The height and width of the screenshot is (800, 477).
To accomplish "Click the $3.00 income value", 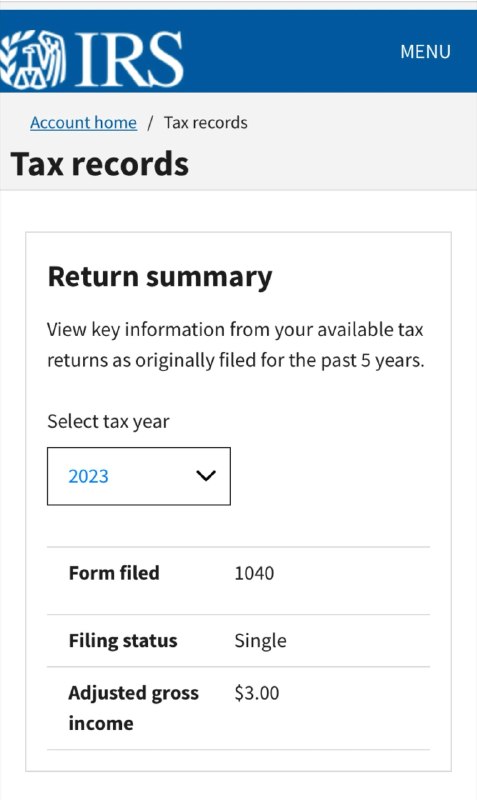I will [x=257, y=693].
